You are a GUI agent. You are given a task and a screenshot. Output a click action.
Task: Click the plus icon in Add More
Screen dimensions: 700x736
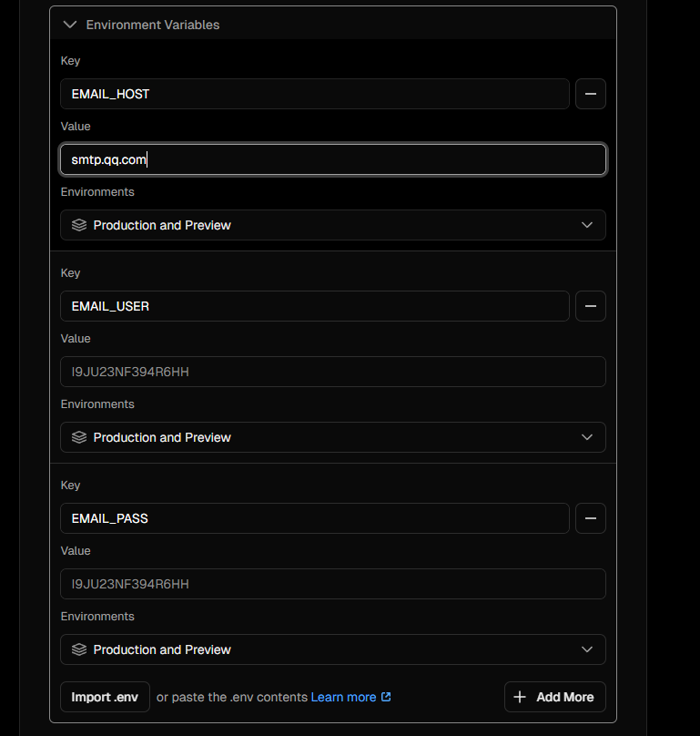[x=520, y=697]
